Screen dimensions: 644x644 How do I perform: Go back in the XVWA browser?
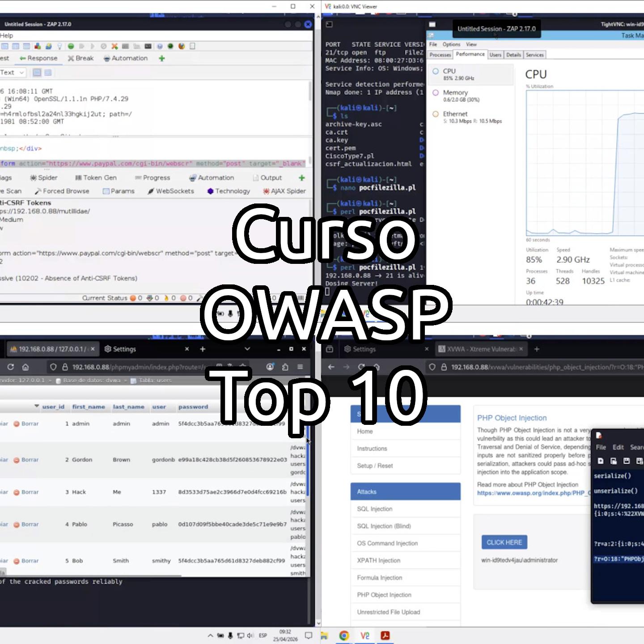tap(331, 367)
